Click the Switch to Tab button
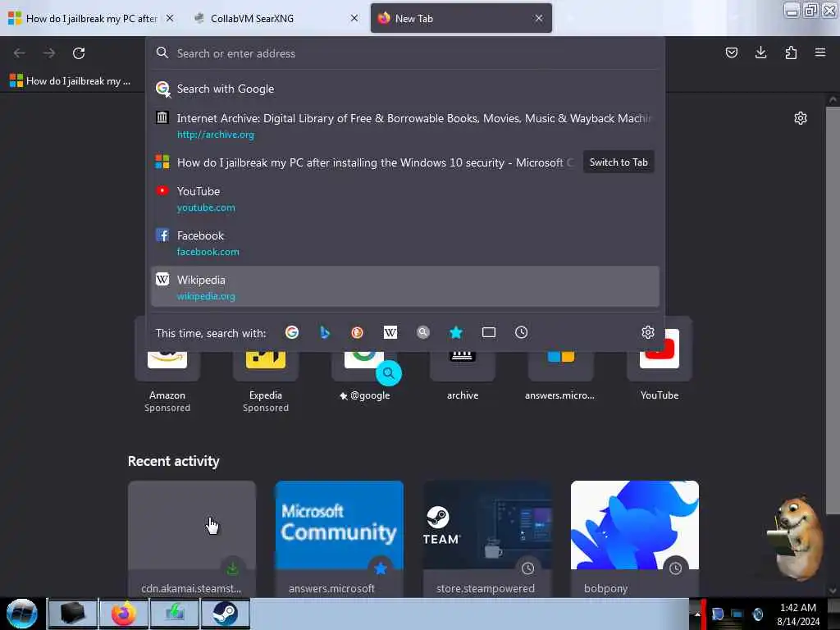 pyautogui.click(x=619, y=162)
